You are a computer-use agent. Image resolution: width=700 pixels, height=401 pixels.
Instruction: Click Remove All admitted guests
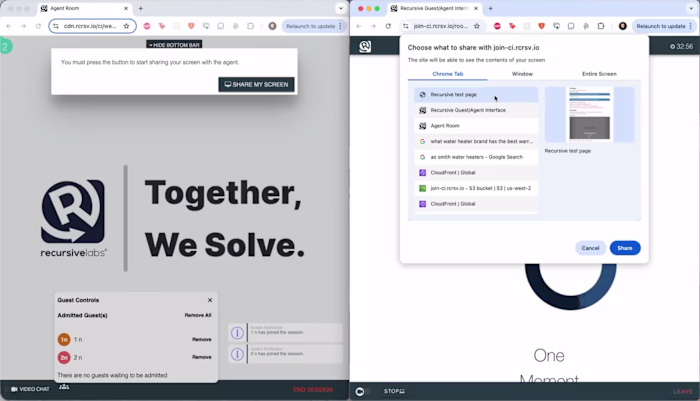click(198, 315)
